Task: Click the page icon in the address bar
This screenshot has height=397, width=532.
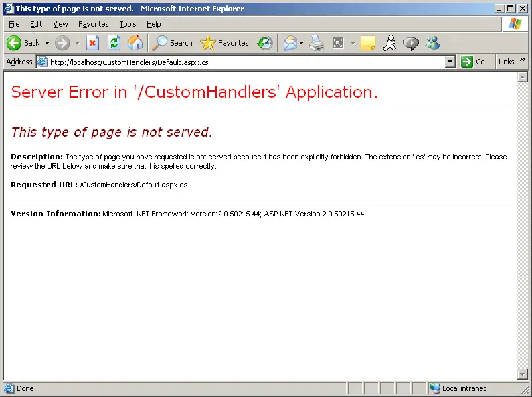Action: [x=42, y=62]
